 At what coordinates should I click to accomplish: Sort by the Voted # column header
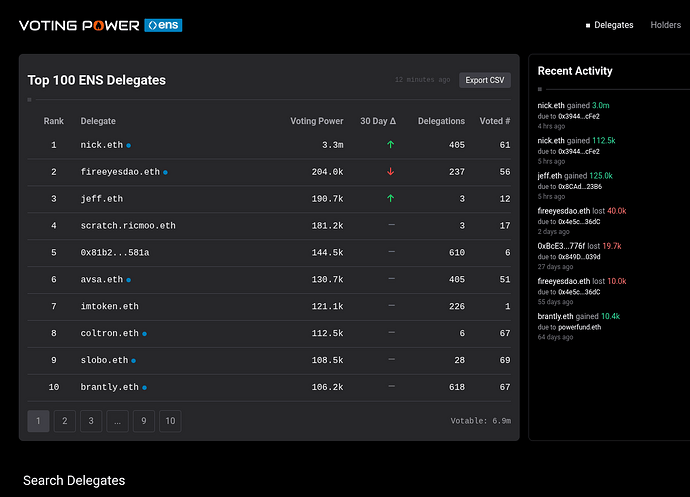(x=495, y=121)
